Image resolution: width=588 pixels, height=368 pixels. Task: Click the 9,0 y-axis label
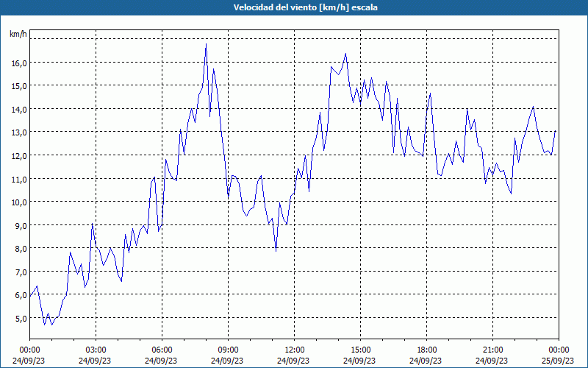21,226
